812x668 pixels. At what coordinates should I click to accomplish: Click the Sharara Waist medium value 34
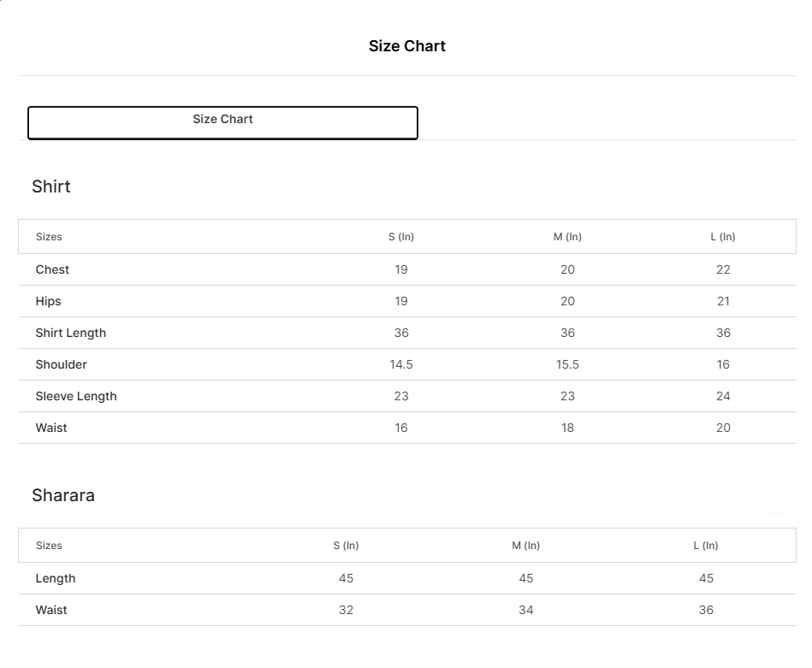point(525,610)
